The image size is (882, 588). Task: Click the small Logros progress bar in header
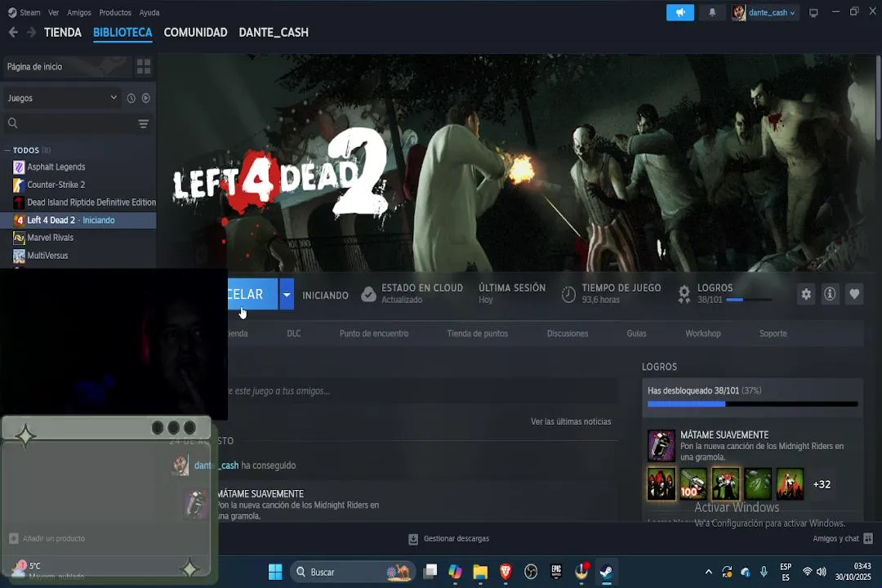click(x=749, y=300)
